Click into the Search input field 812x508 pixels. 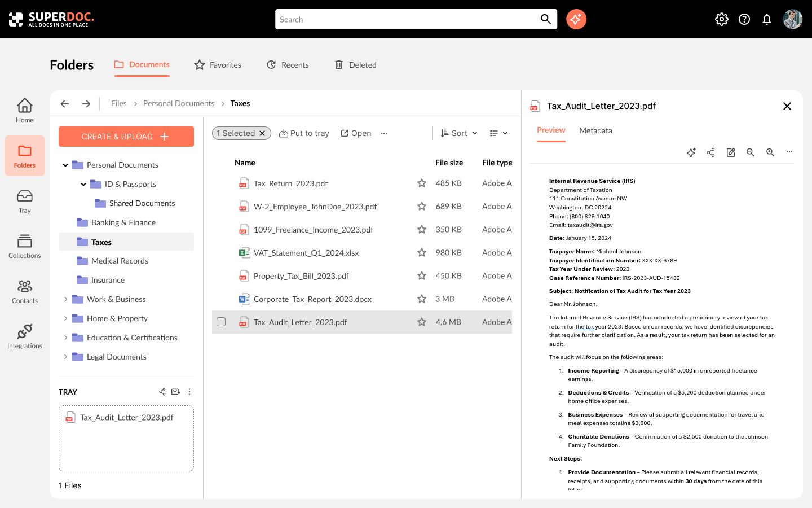(x=406, y=19)
